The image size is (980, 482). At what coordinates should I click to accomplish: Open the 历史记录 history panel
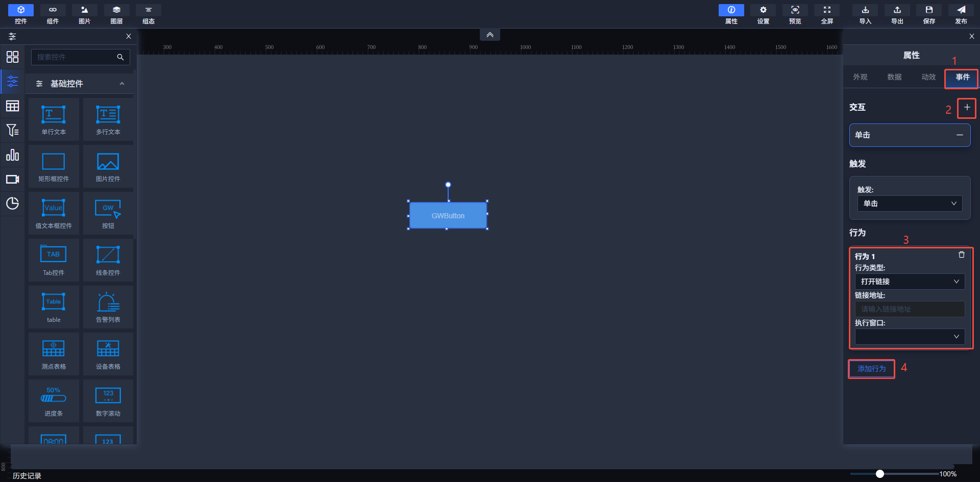click(27, 475)
